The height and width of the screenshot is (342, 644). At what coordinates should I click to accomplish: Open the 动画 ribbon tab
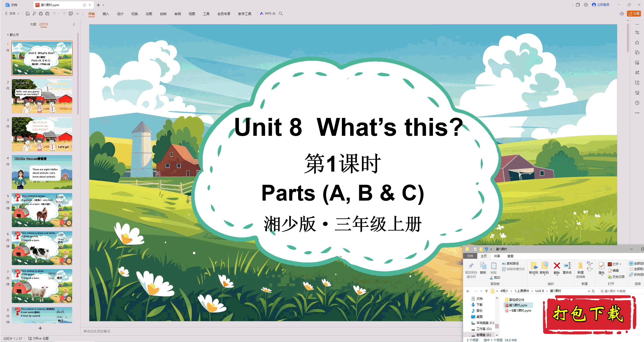[x=149, y=14]
